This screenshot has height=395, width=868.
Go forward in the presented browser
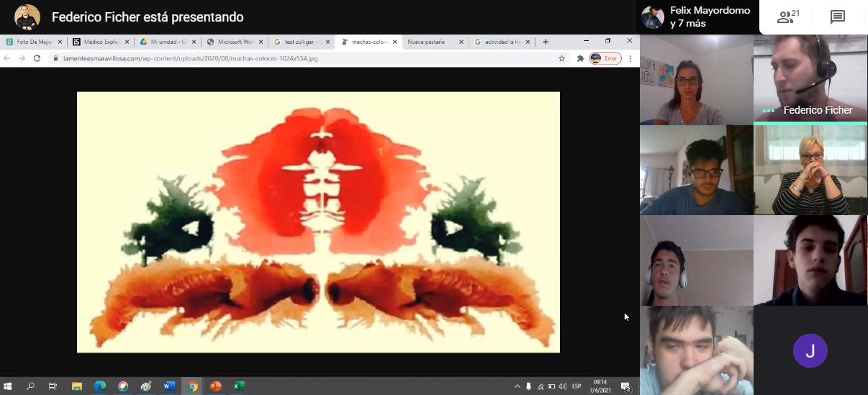click(22, 58)
